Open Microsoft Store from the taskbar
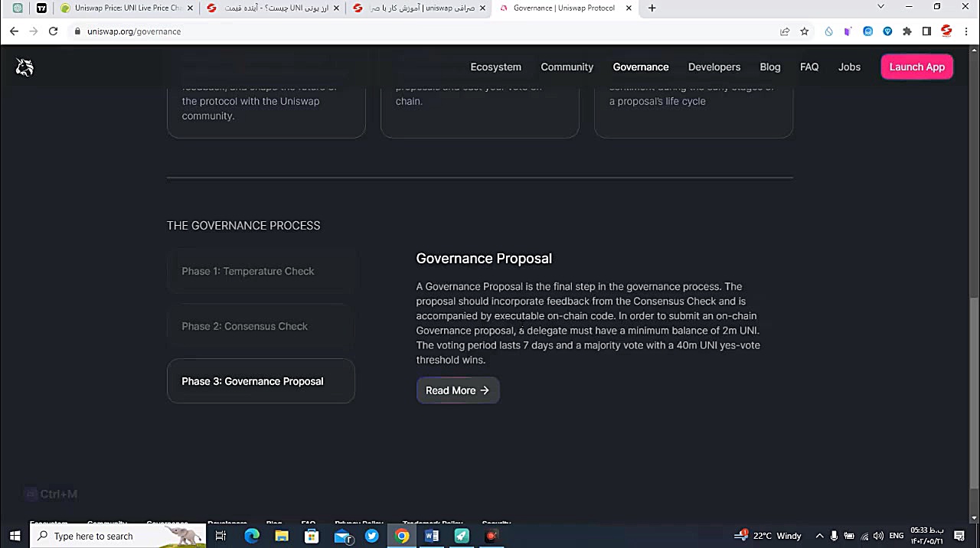Image resolution: width=980 pixels, height=548 pixels. 312,536
